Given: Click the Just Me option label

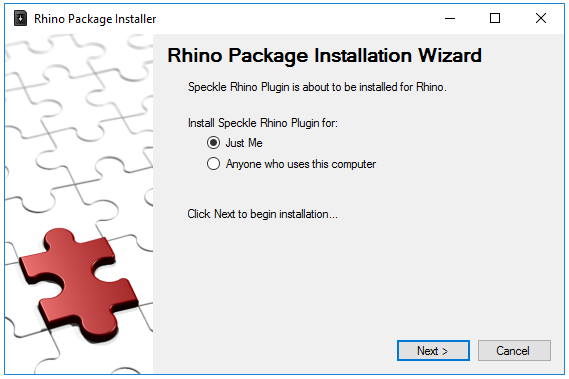Looking at the screenshot, I should (244, 143).
